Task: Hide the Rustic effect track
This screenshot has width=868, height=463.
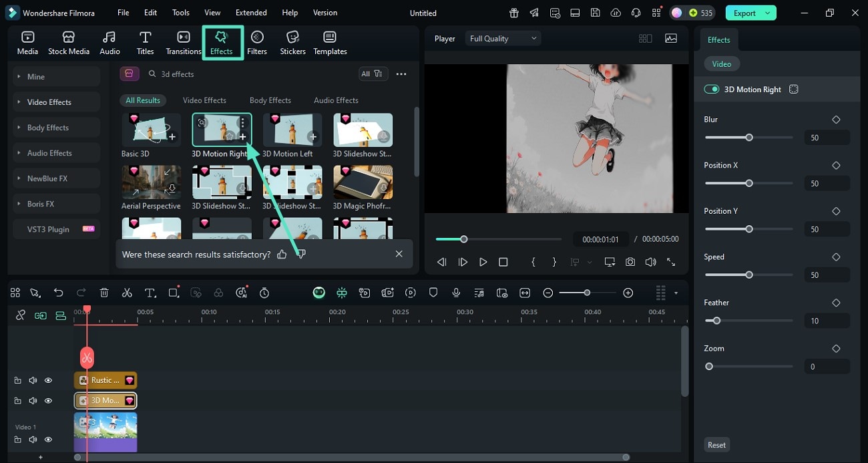Action: click(48, 380)
